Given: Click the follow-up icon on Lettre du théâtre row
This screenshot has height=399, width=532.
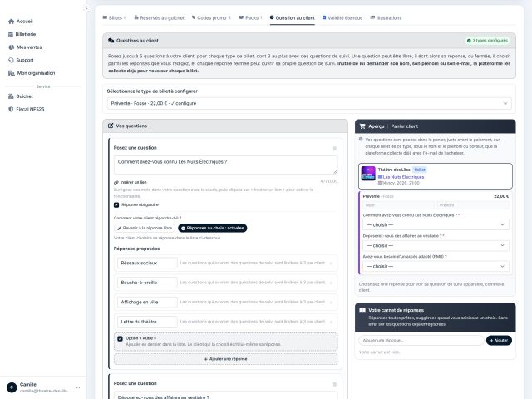Looking at the screenshot, I should click(x=332, y=322).
